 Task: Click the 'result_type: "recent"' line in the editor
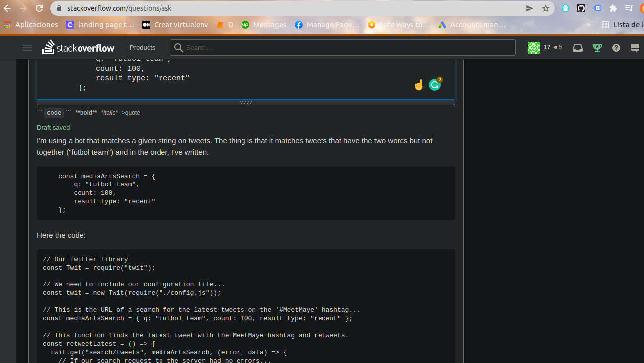[143, 78]
